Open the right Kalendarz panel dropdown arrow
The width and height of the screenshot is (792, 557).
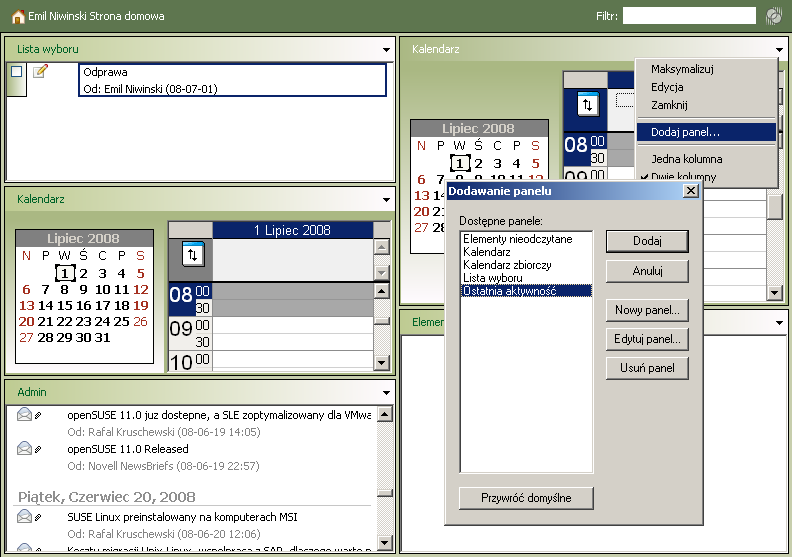tap(779, 49)
